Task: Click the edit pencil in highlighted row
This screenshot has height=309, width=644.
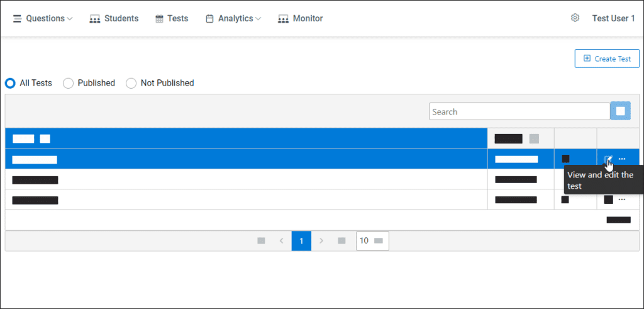Action: pyautogui.click(x=608, y=159)
